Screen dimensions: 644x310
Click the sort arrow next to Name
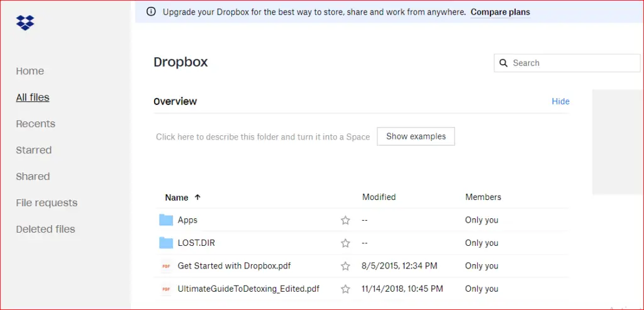[x=197, y=197]
